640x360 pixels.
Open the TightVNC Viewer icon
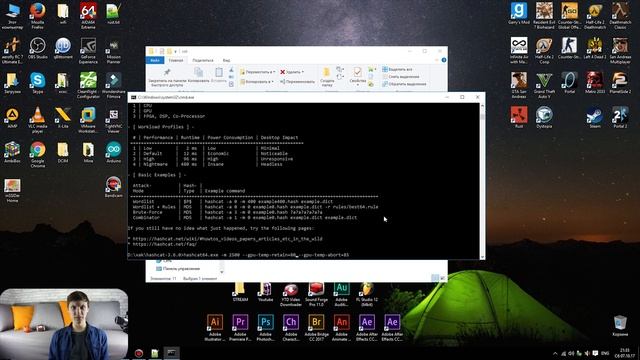pos(113,121)
